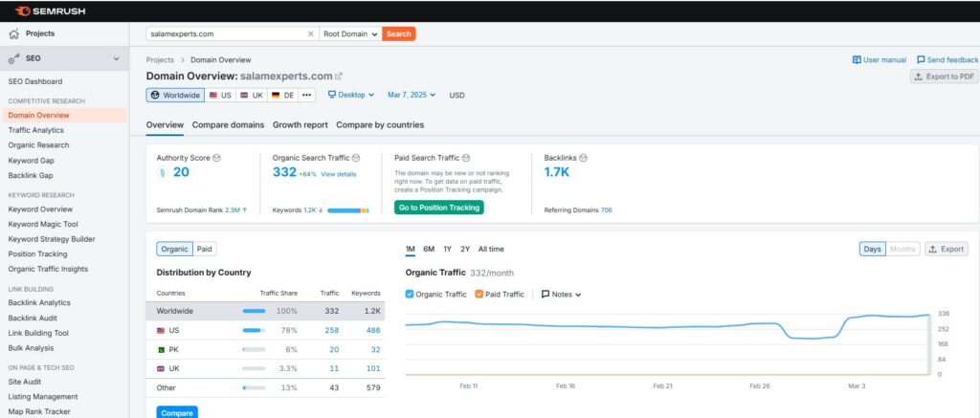Open Mar 7, 2025 date dropdown
The width and height of the screenshot is (980, 418).
pyautogui.click(x=412, y=95)
